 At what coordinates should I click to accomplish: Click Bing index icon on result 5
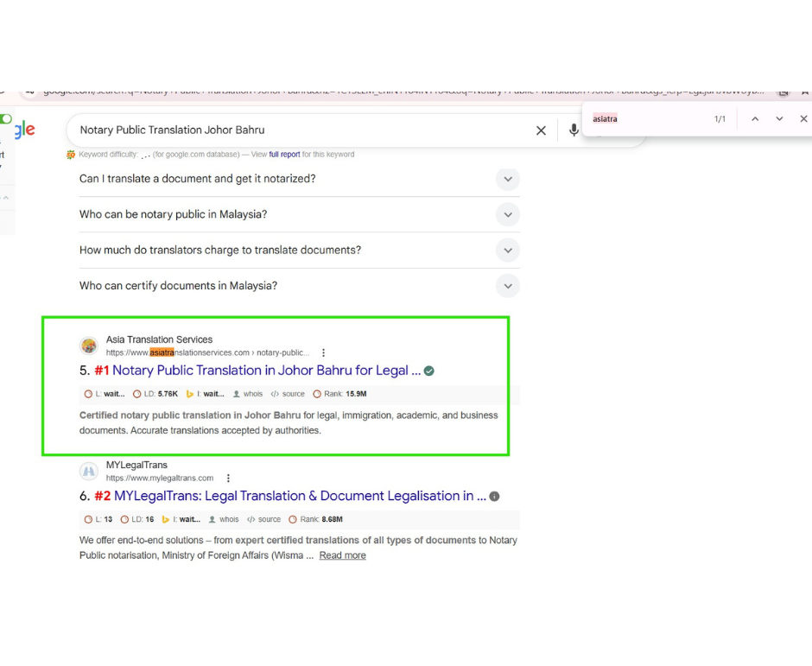[x=189, y=394]
